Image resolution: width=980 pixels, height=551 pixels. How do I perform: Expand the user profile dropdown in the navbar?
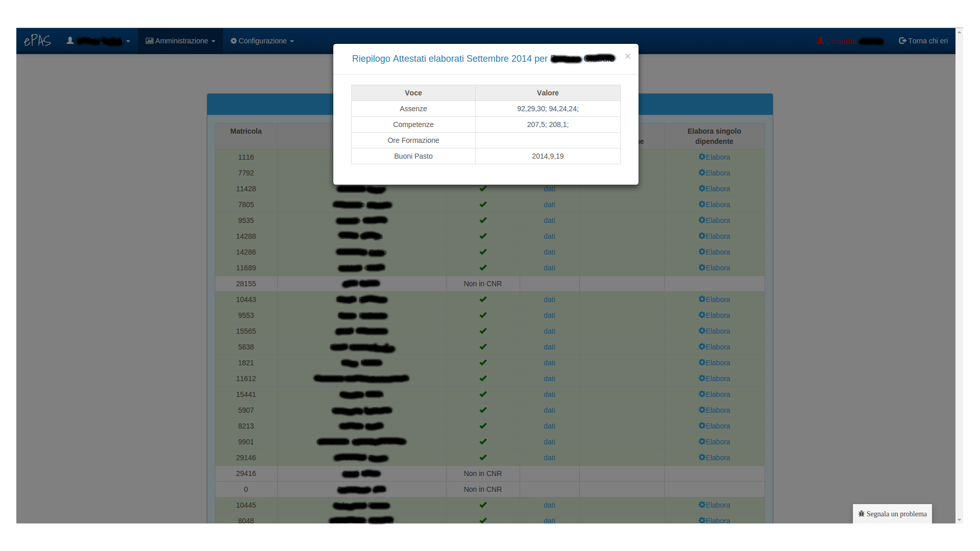coord(99,41)
